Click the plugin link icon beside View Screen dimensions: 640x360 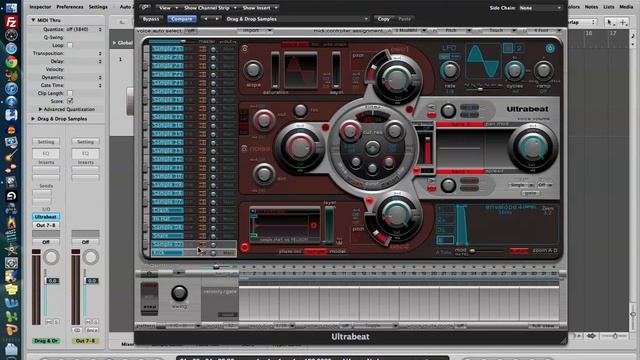[x=145, y=7]
